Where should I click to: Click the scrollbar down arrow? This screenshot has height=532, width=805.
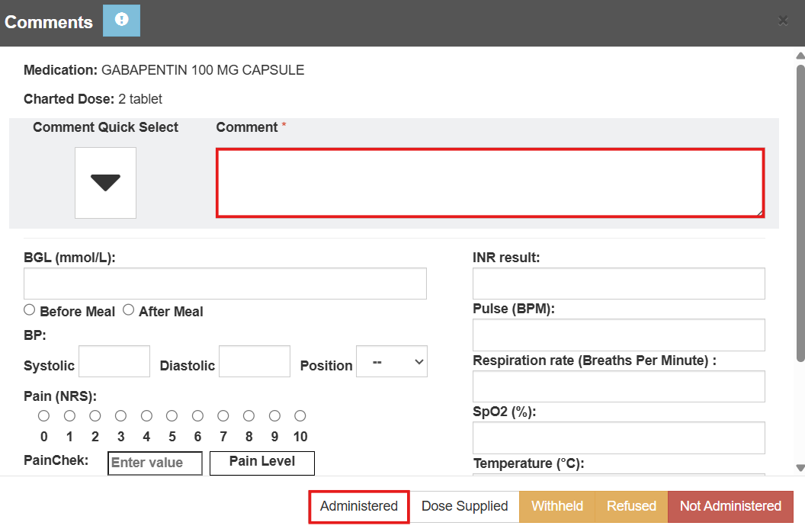point(800,468)
